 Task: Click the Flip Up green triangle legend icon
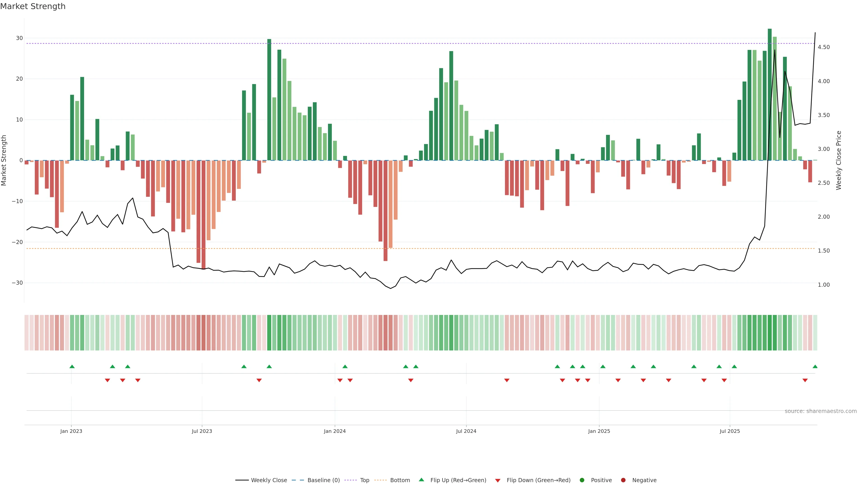(x=421, y=480)
